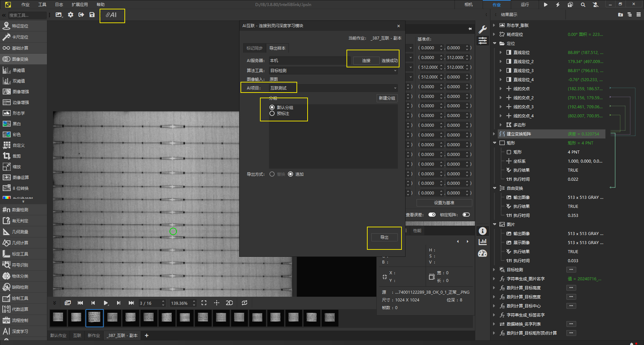Click the save icon in toolbar

(92, 15)
